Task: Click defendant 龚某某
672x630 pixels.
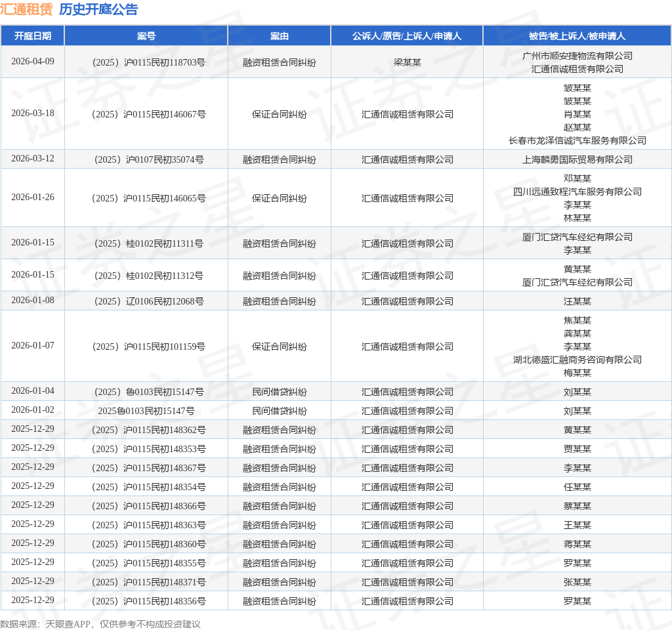Action: coord(577,333)
